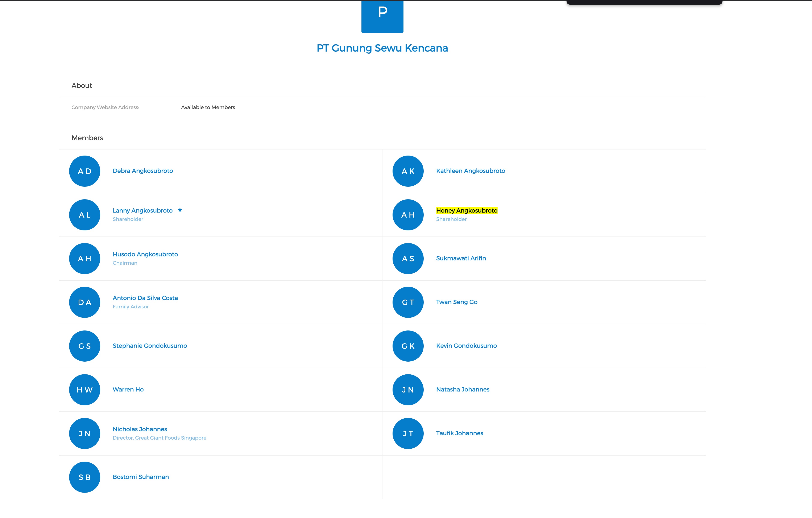The width and height of the screenshot is (812, 518).
Task: Click the HW avatar for Warren Ho
Action: pos(85,390)
